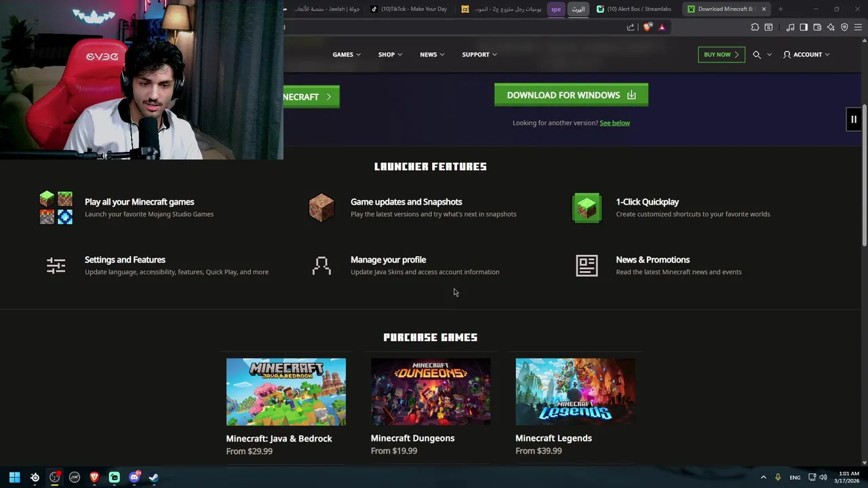Click the sliders Settings and Features icon
The image size is (868, 488).
[x=56, y=265]
